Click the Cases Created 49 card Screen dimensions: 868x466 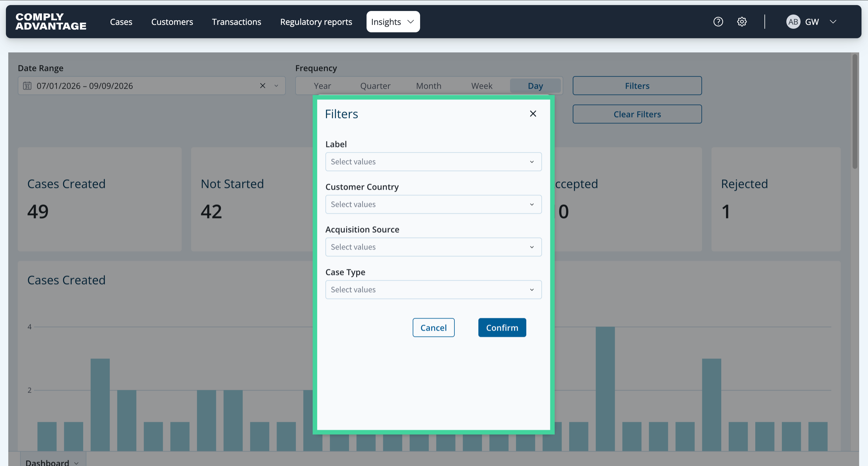pyautogui.click(x=99, y=199)
